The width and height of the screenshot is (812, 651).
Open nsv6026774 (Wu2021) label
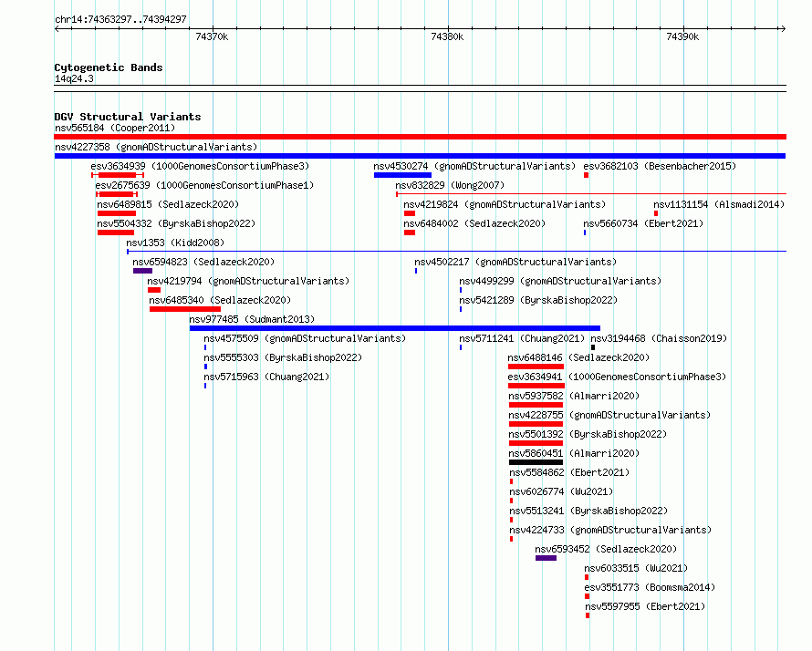point(561,491)
